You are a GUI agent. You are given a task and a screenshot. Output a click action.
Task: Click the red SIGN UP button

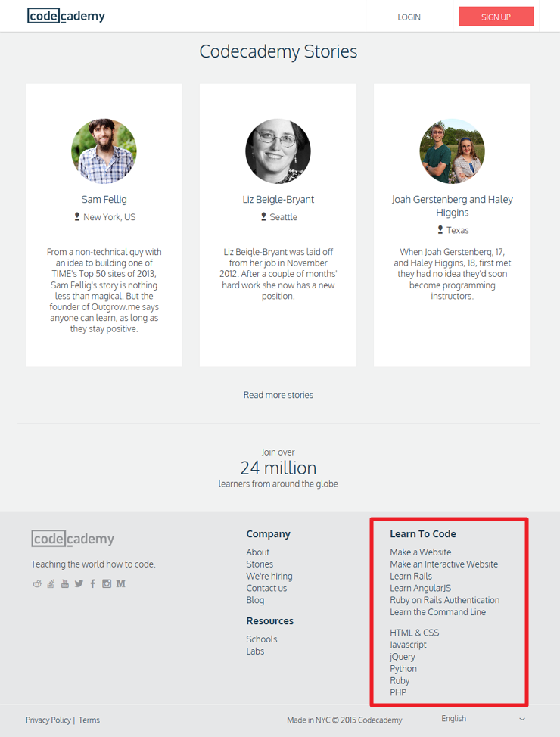[x=496, y=17]
